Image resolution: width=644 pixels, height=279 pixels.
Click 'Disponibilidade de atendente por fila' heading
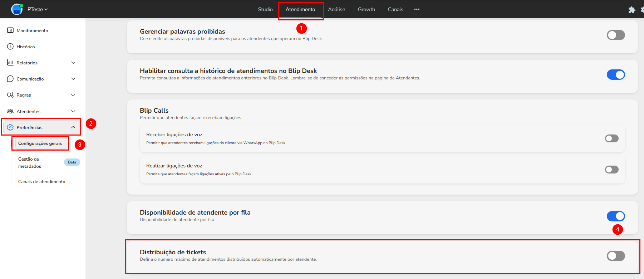tap(195, 212)
